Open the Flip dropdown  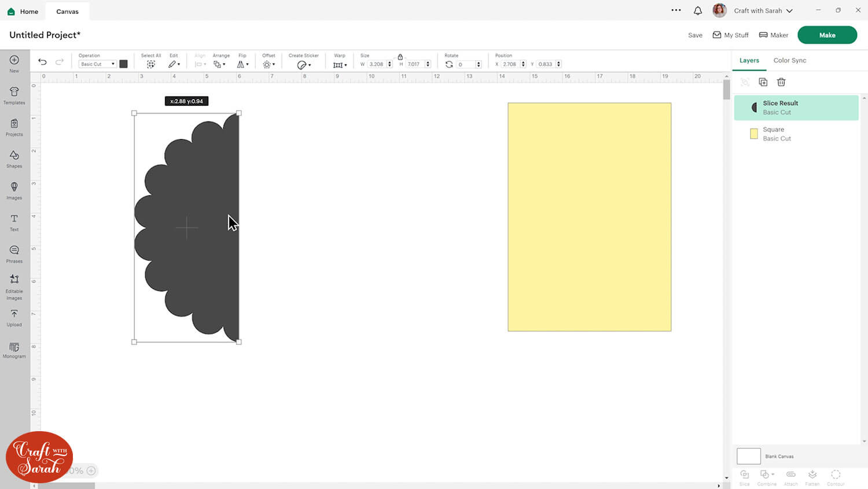(242, 64)
